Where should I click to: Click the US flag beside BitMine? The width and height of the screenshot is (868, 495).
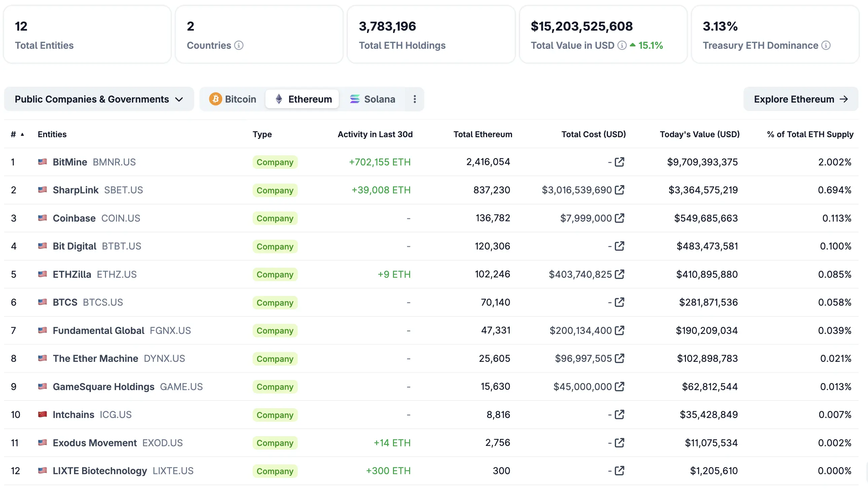pos(42,162)
